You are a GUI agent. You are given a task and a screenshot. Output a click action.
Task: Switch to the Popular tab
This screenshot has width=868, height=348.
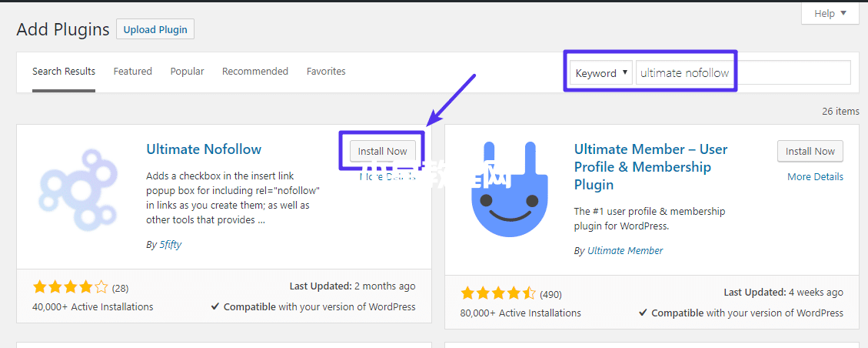[x=187, y=72]
